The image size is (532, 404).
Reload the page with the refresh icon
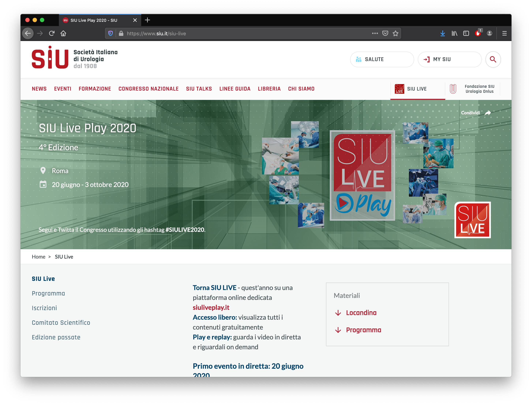click(52, 33)
